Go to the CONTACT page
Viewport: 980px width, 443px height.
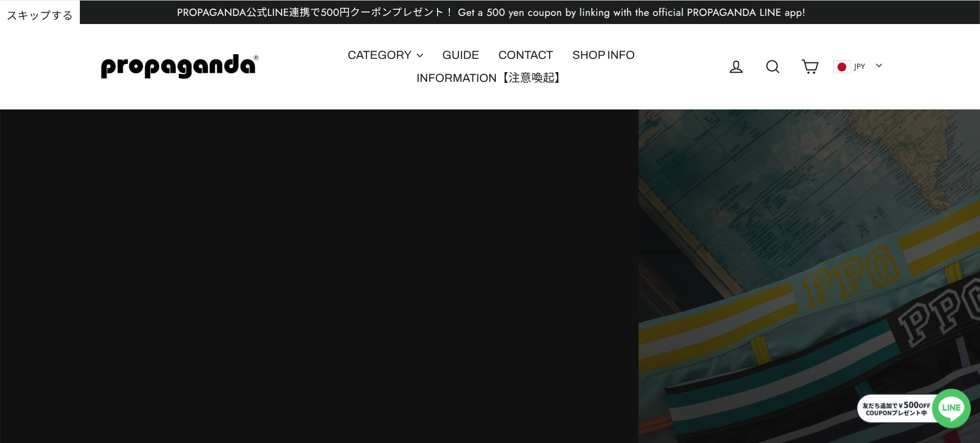(x=526, y=55)
